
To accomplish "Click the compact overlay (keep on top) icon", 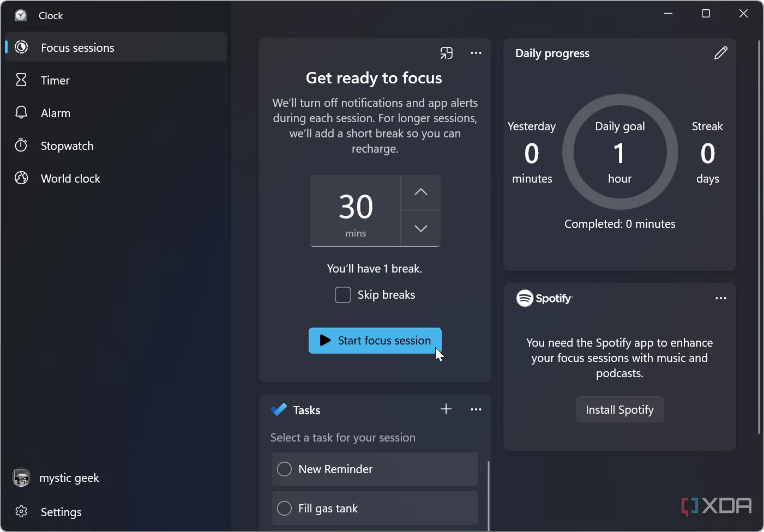I will (x=446, y=53).
